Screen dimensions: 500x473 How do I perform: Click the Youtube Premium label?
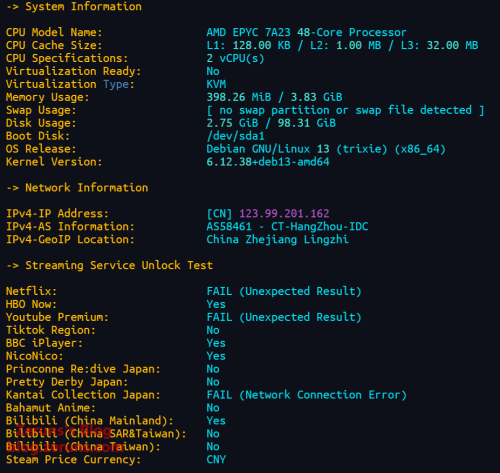[x=57, y=317]
